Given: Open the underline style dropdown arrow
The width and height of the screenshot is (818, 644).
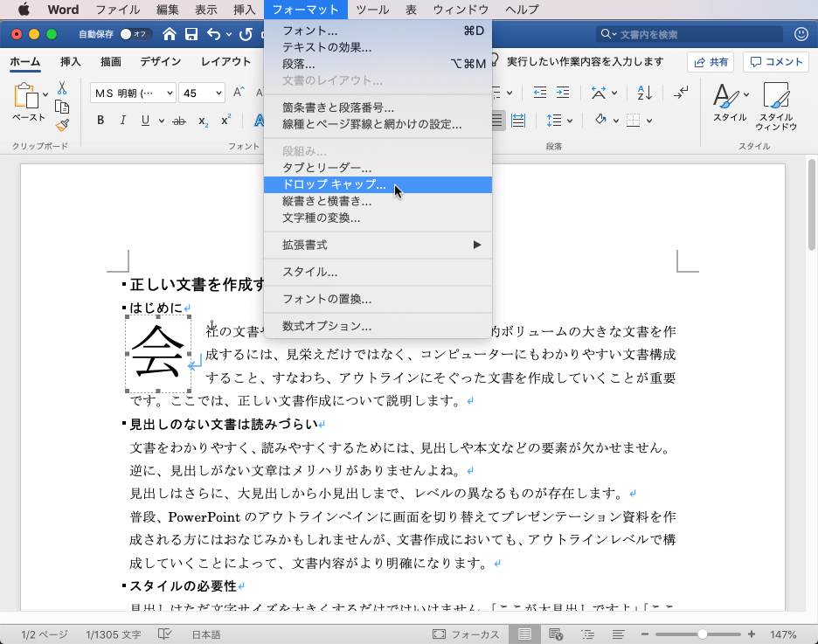Looking at the screenshot, I should (x=162, y=121).
